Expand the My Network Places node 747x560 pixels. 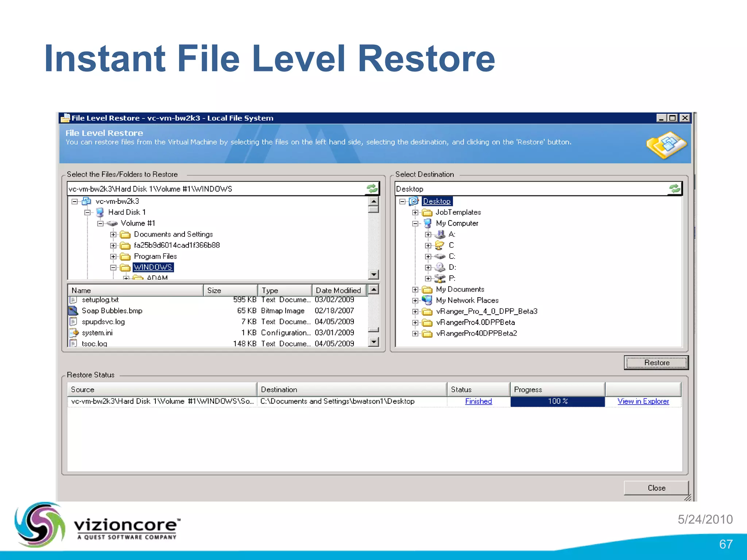(415, 301)
